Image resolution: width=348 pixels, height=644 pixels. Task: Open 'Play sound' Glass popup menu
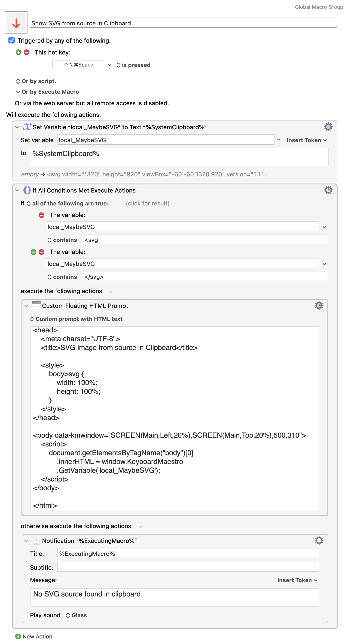(76, 615)
